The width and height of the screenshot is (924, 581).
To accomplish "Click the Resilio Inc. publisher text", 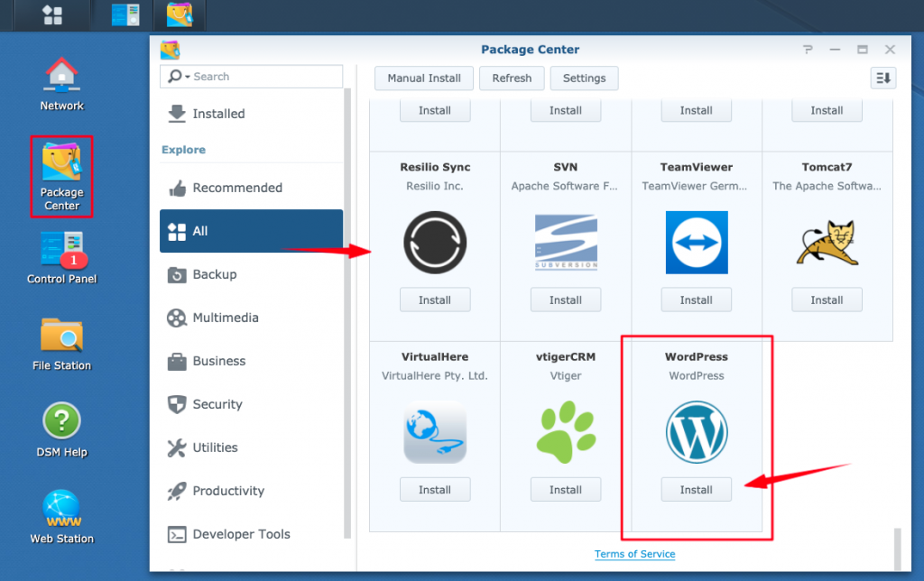I will pyautogui.click(x=435, y=186).
